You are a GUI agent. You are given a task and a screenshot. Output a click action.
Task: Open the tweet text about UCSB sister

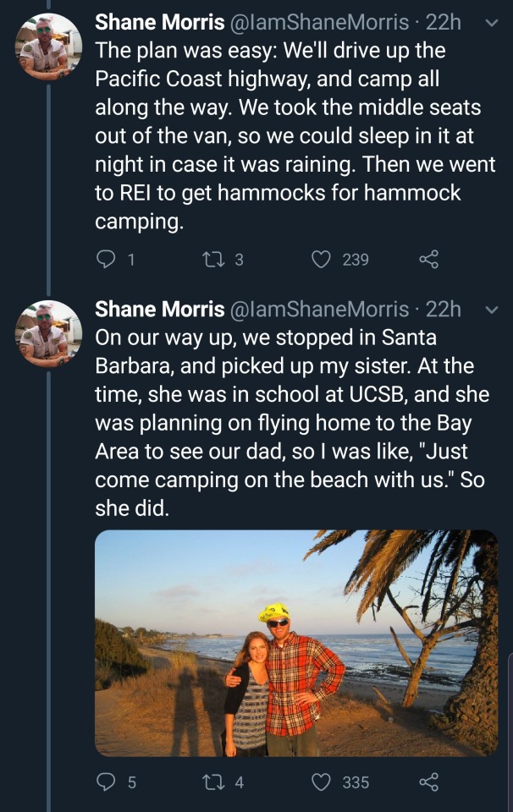pyautogui.click(x=288, y=423)
